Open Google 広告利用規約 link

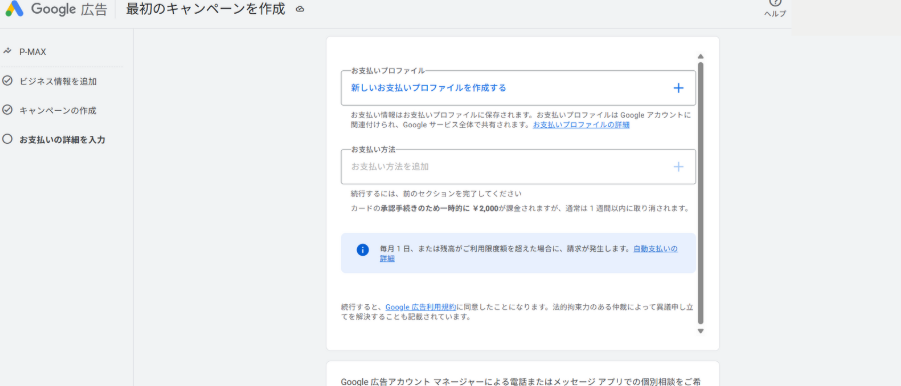pyautogui.click(x=421, y=307)
